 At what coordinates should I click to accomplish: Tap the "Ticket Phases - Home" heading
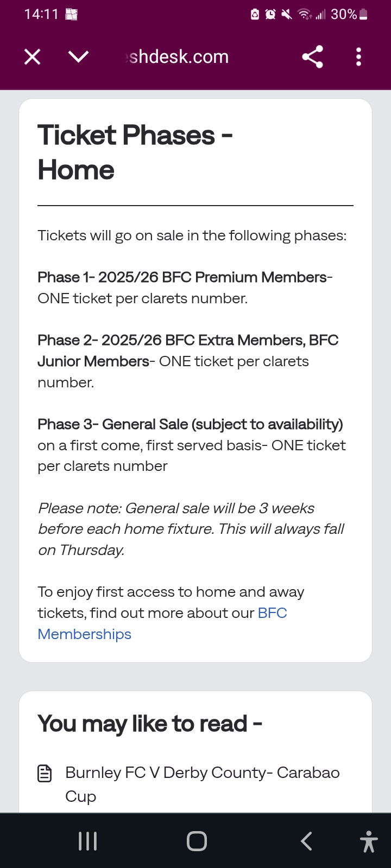coord(135,152)
